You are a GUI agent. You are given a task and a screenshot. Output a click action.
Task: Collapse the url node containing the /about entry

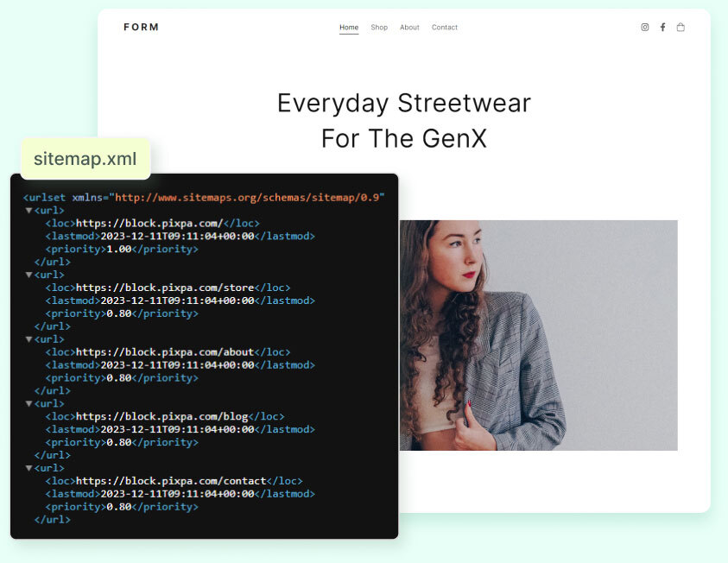point(28,339)
